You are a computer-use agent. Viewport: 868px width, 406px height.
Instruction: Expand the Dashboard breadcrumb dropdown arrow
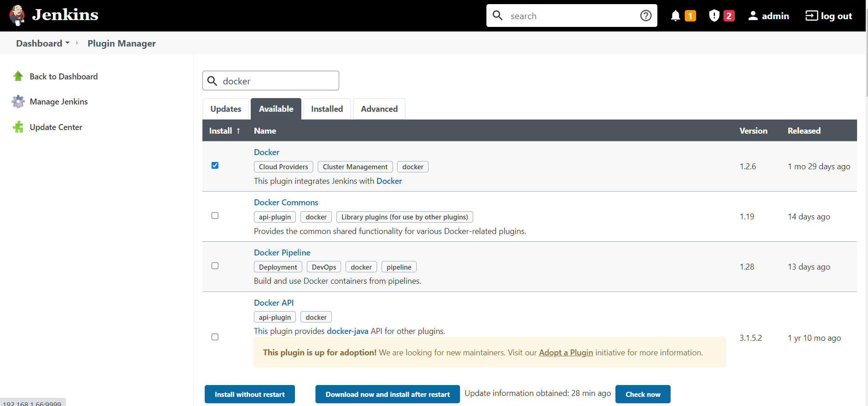pyautogui.click(x=67, y=43)
